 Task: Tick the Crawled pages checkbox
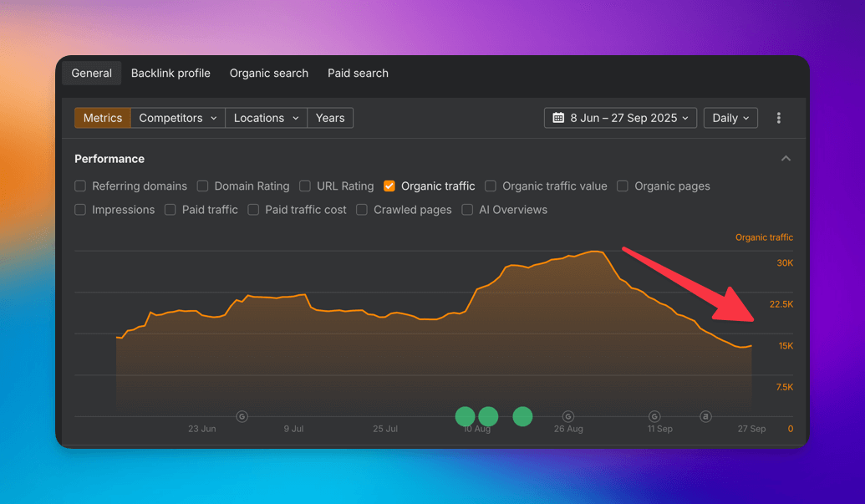tap(362, 210)
